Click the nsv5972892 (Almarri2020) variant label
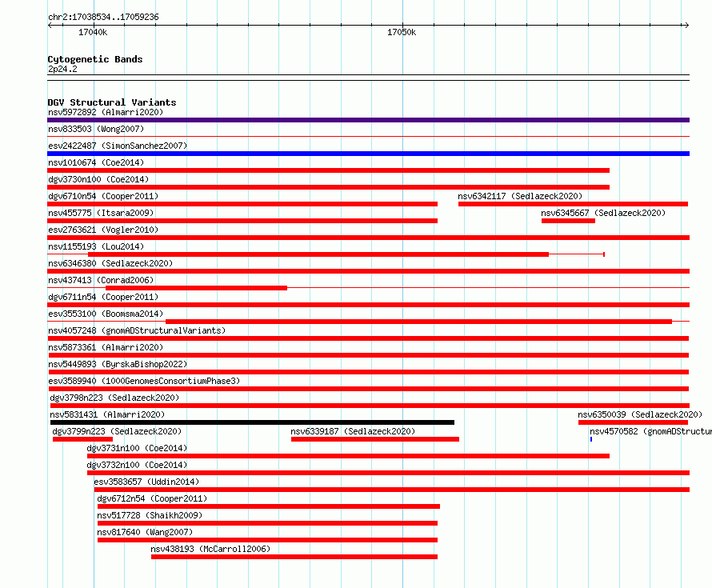Viewport: 712px width, 588px height. point(106,112)
